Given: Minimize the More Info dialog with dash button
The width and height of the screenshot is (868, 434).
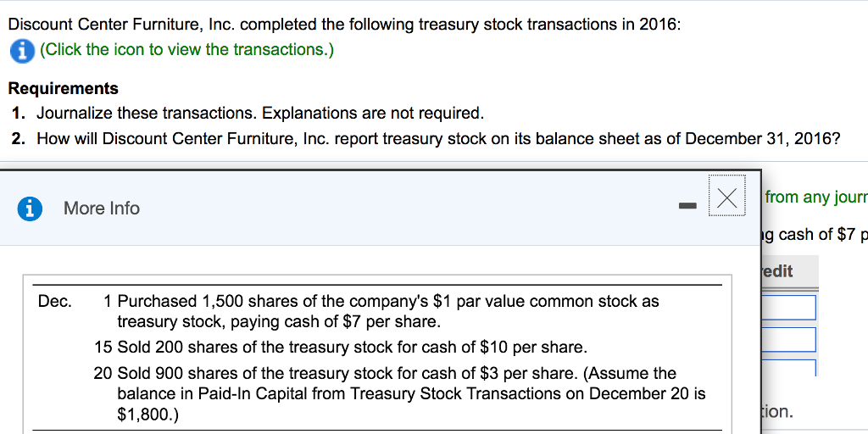Looking at the screenshot, I should (x=687, y=206).
